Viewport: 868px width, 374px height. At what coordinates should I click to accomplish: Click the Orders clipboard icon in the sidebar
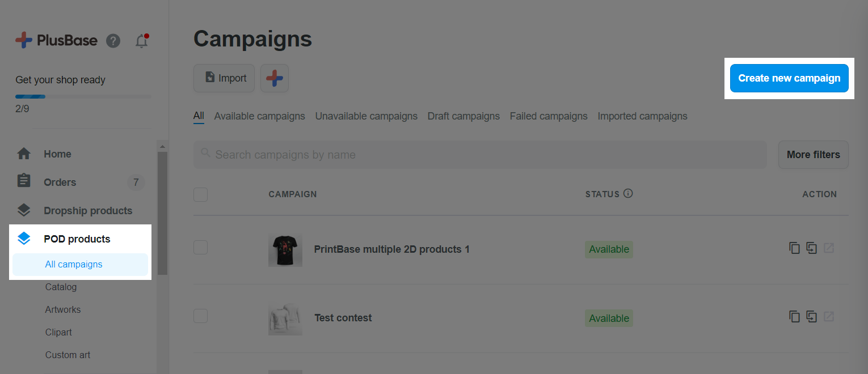click(x=24, y=181)
